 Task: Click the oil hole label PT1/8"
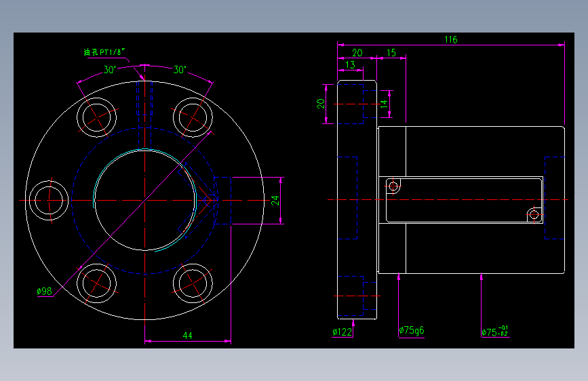tap(104, 52)
